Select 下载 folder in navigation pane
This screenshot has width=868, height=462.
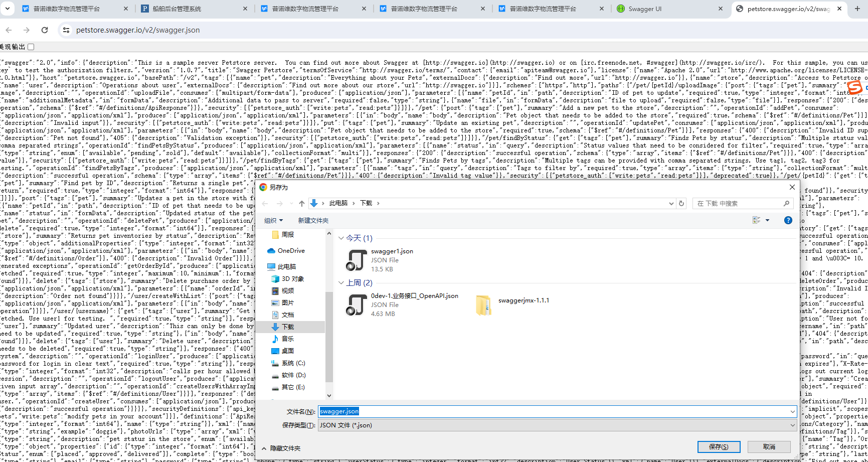(x=287, y=327)
